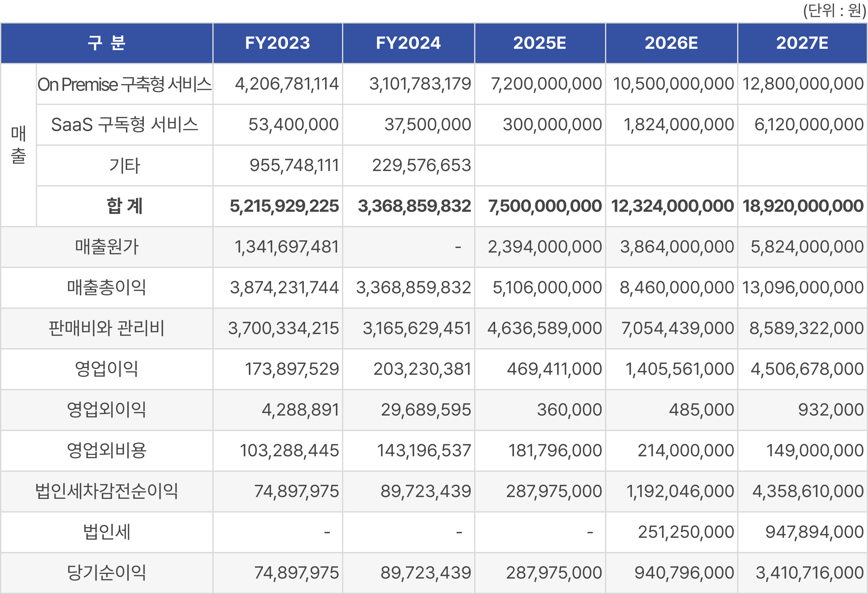The width and height of the screenshot is (868, 594).
Task: Click the 판매비와 관리비 row label
Action: (107, 328)
